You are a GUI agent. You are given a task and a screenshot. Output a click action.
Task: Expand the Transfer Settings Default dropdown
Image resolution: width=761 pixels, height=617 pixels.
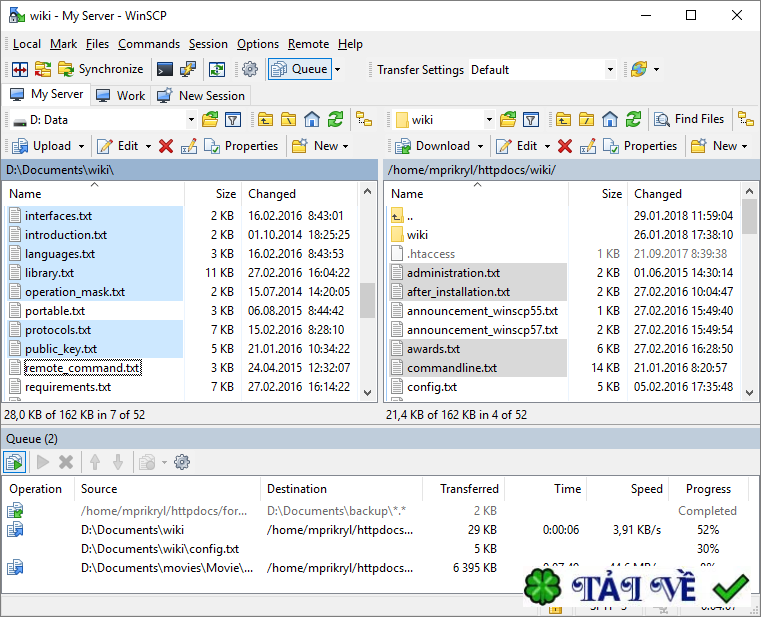[610, 70]
